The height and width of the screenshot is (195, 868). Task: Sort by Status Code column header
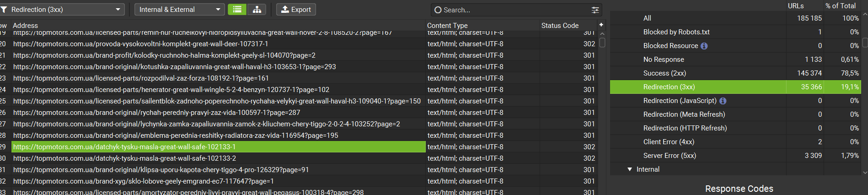pyautogui.click(x=560, y=26)
